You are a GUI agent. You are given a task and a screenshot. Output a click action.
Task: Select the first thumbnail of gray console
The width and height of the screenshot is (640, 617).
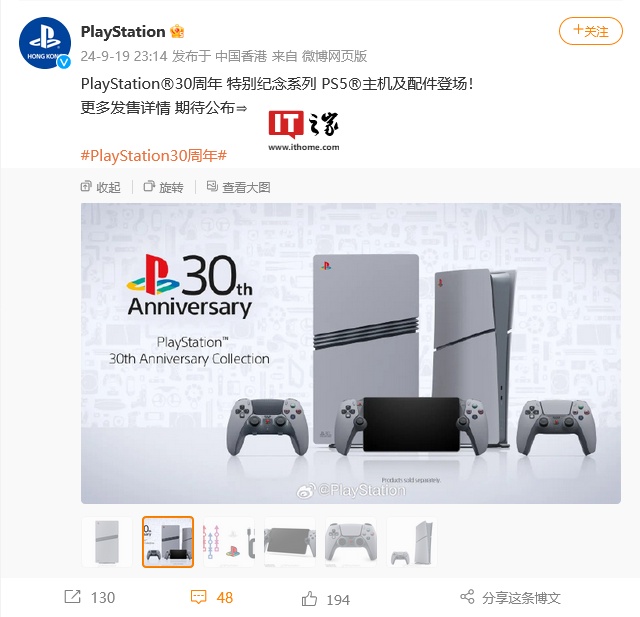(107, 542)
